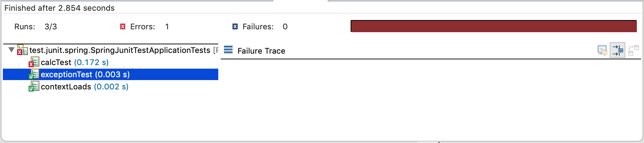Click the blue Failures counter icon
This screenshot has height=143, width=644.
[x=235, y=26]
